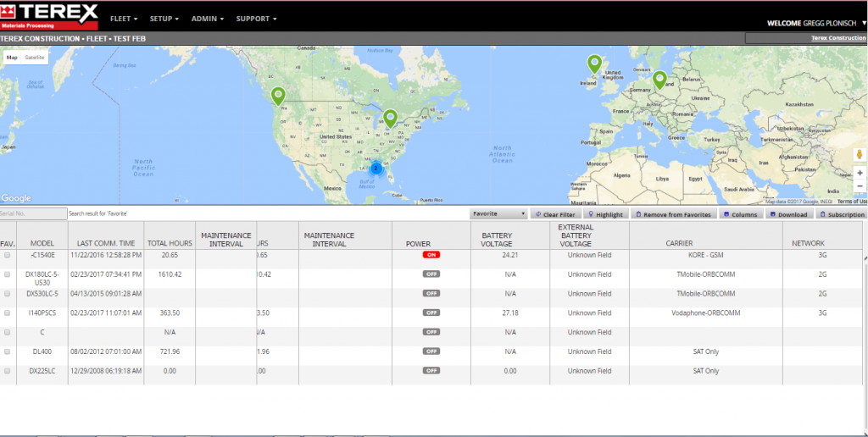This screenshot has height=437, width=868.
Task: Switch the map to Satellite view
Action: tap(34, 58)
